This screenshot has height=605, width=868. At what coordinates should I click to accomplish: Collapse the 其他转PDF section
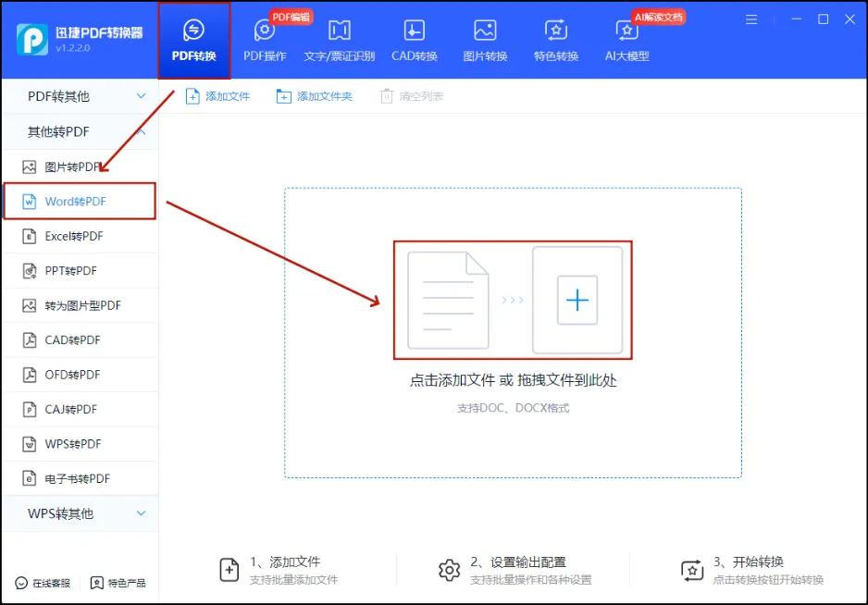coord(81,131)
